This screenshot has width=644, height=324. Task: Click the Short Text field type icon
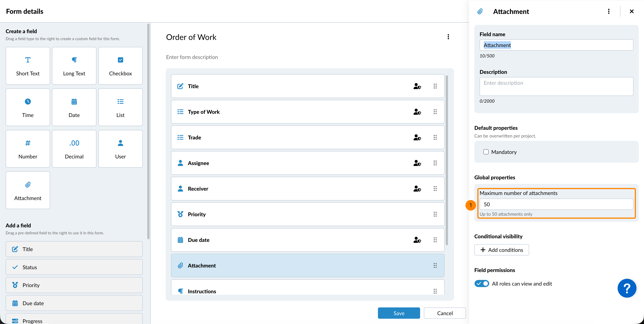click(28, 60)
